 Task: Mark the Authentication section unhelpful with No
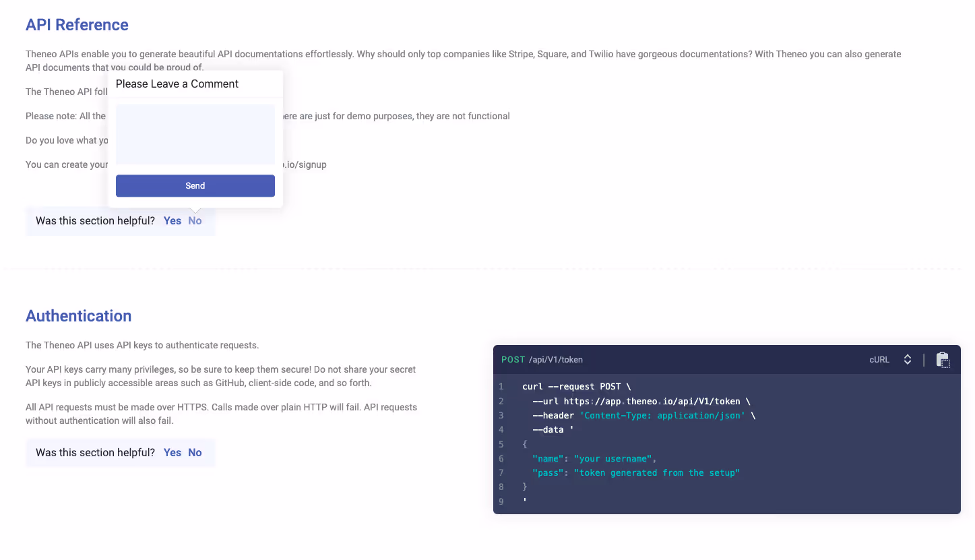point(195,452)
